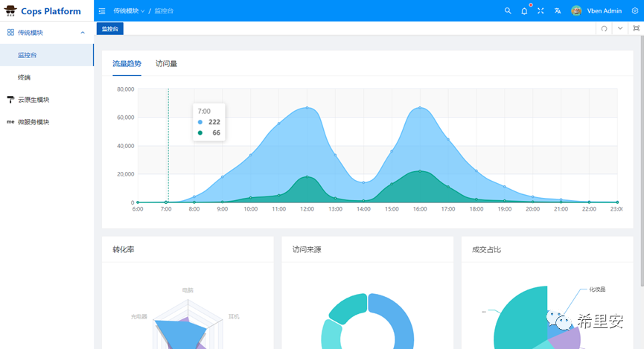644x349 pixels.
Task: Click the Cops Platform logo
Action: pyautogui.click(x=42, y=11)
